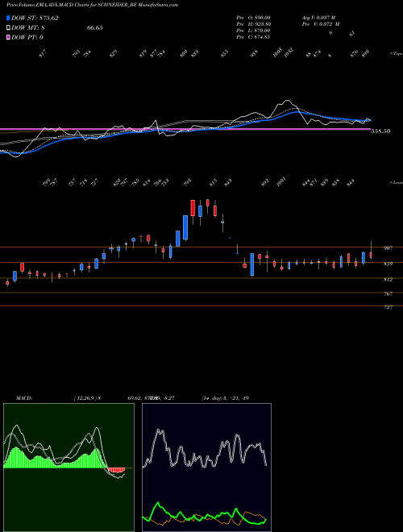Click the white DOW MT legend swatch
The image size is (403, 532).
pyautogui.click(x=9, y=28)
